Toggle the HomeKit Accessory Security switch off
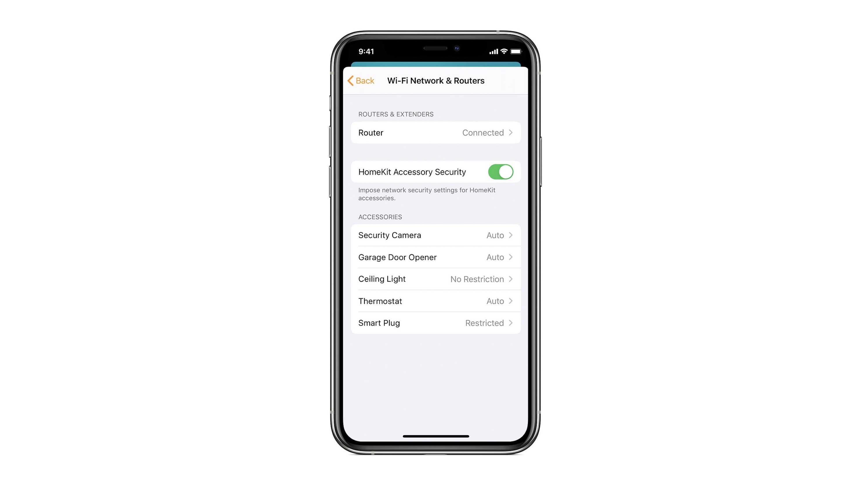This screenshot has width=868, height=488. pos(500,172)
